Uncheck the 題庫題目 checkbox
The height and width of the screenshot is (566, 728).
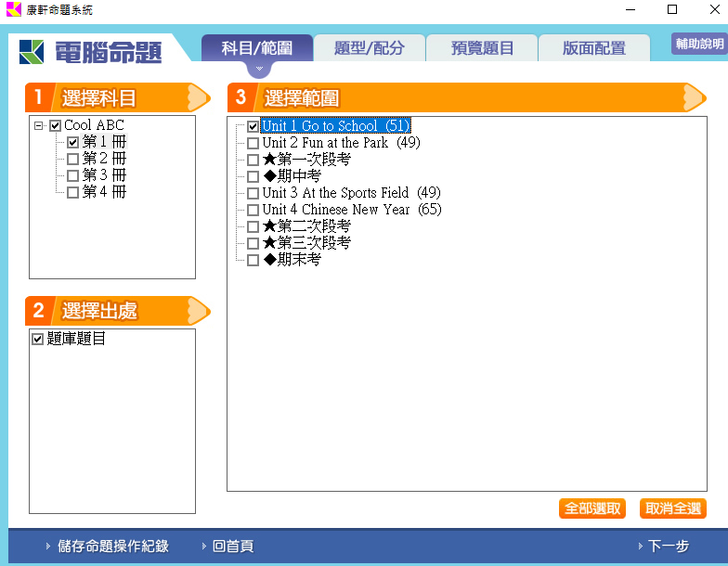[37, 340]
